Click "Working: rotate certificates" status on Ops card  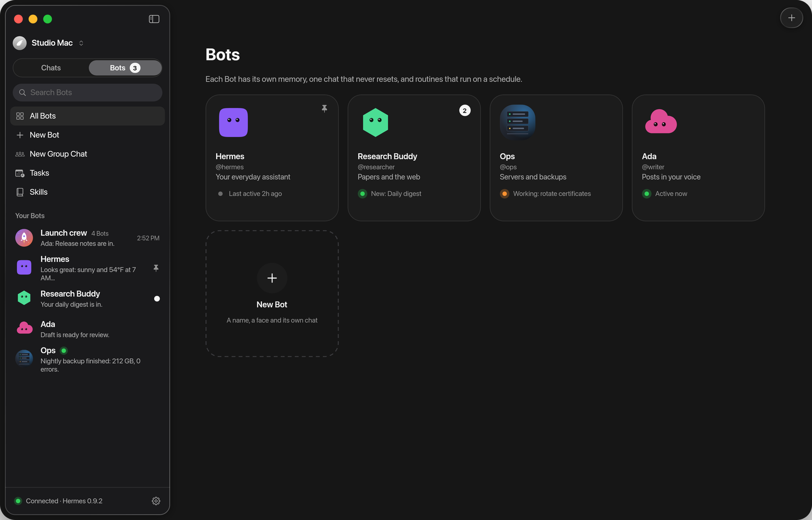552,194
